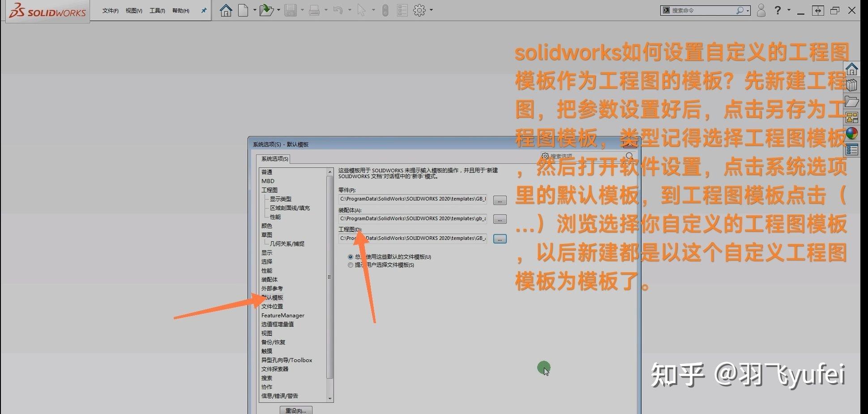This screenshot has width=868, height=414.
Task: Click the options list scrollbar down arrow
Action: pos(330,398)
